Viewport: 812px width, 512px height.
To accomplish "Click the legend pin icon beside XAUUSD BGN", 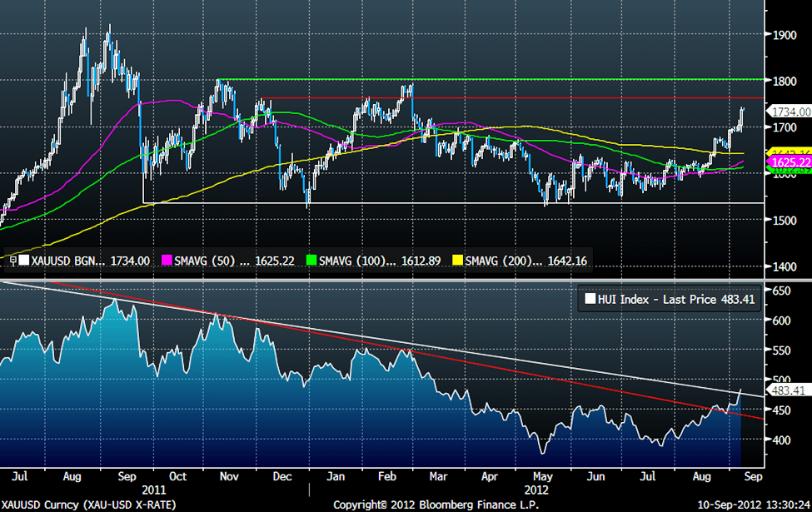I will point(13,261).
